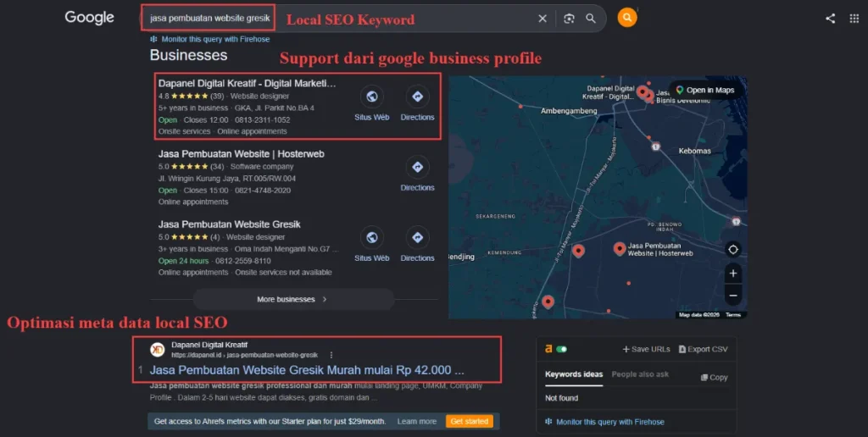Open Situs Web for Jasa Pembuatan Website Gresik
Viewport: 868px width, 437px height.
[372, 244]
